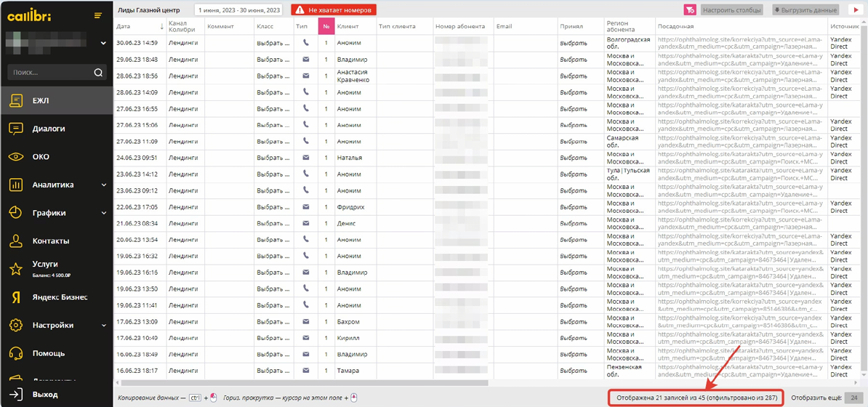
Task: Click the search magnifier icon
Action: tap(98, 72)
